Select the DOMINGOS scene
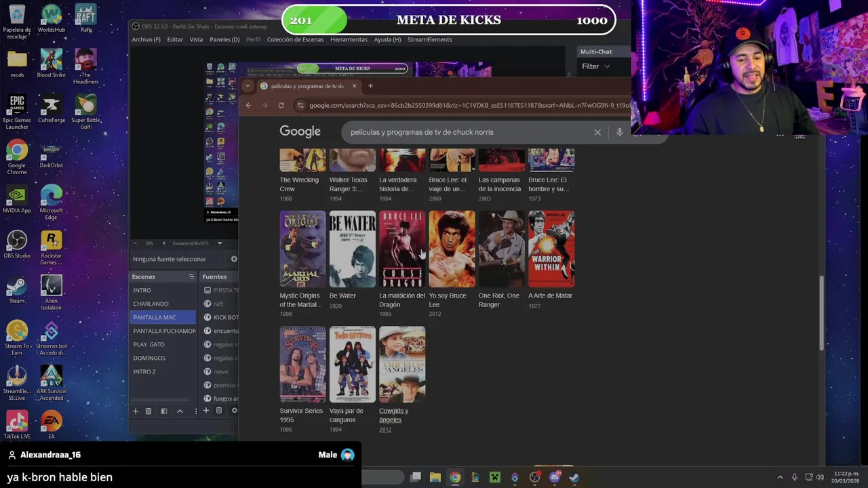Screen dimensions: 868x488 point(163,358)
